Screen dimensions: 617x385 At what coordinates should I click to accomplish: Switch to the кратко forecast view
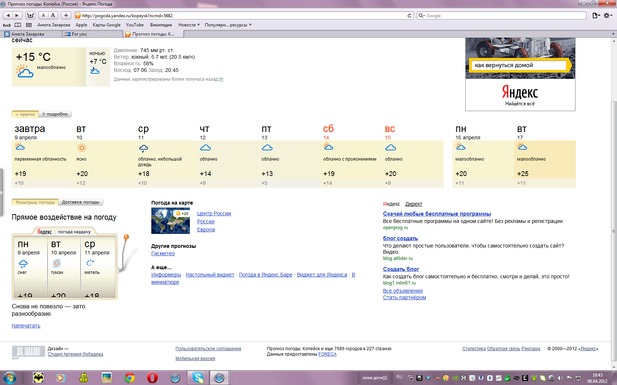25,114
